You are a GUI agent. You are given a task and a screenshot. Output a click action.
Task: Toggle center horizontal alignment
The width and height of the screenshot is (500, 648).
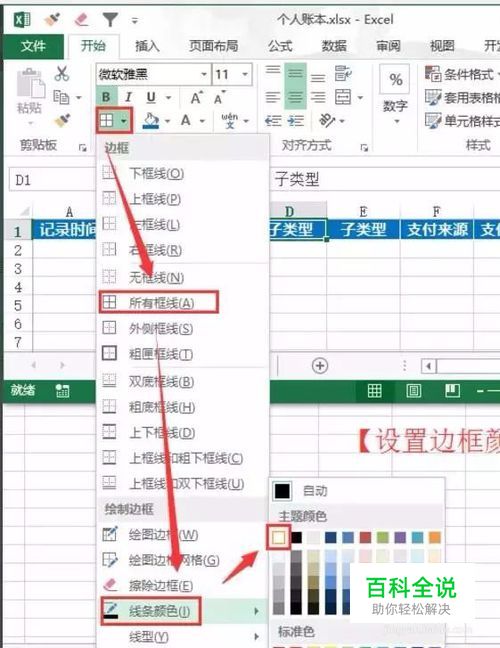(295, 98)
